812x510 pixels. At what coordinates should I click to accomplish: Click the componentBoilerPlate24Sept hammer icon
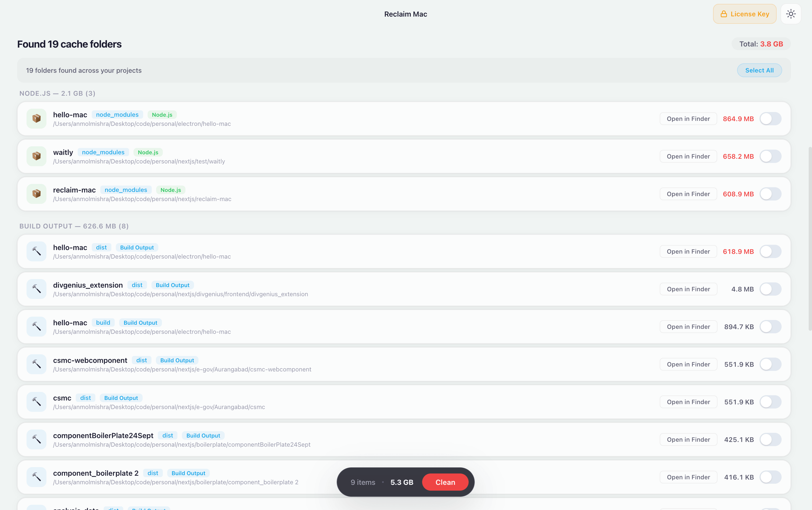(x=36, y=439)
